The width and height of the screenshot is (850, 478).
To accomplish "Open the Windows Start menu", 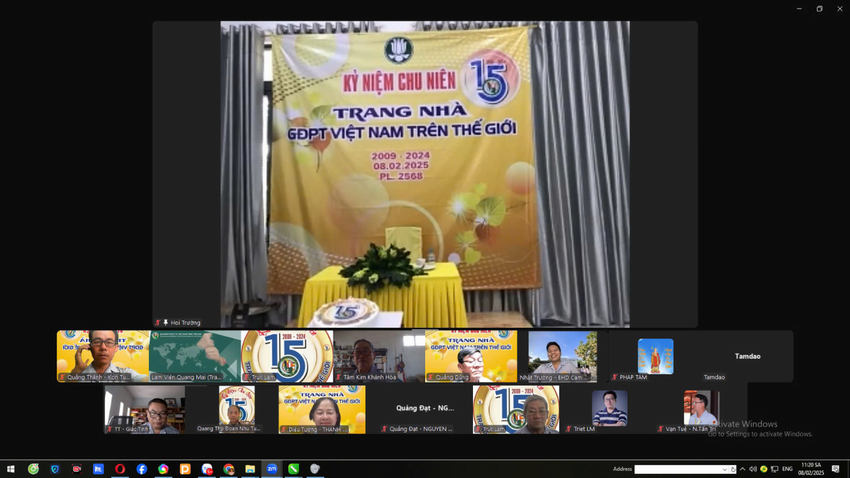I will tap(11, 469).
